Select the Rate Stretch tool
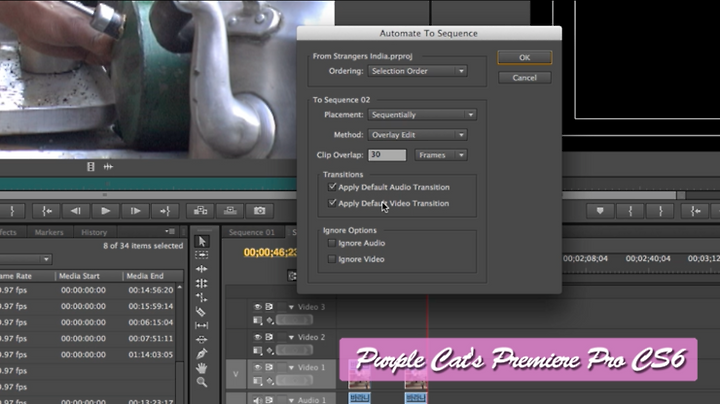The image size is (720, 404). coord(202,297)
